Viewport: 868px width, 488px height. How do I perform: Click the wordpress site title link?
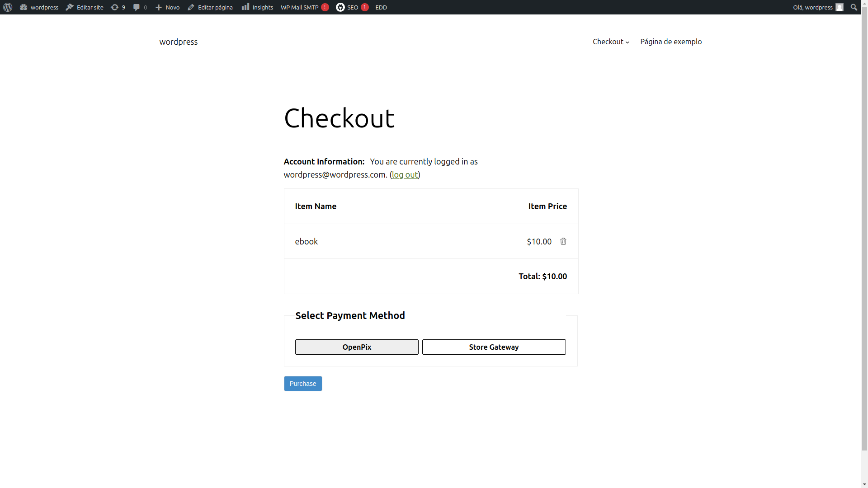(178, 42)
